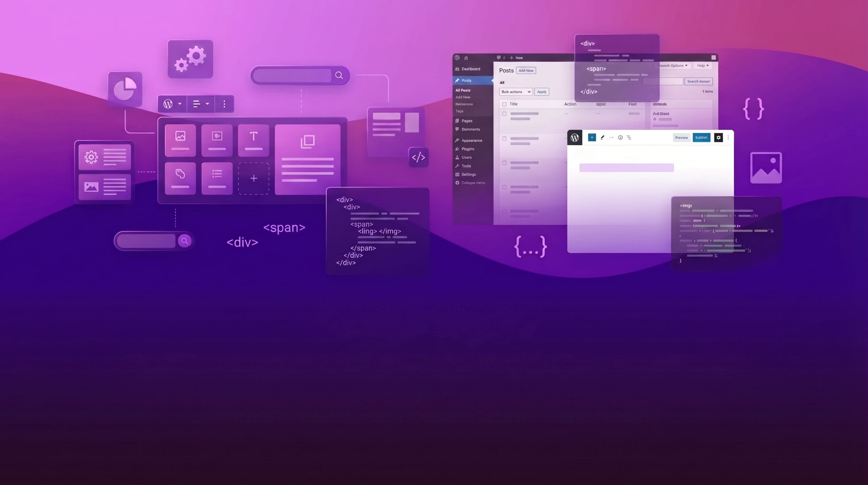Image resolution: width=868 pixels, height=485 pixels.
Task: Click the + New button in the admin bar
Action: coord(516,58)
